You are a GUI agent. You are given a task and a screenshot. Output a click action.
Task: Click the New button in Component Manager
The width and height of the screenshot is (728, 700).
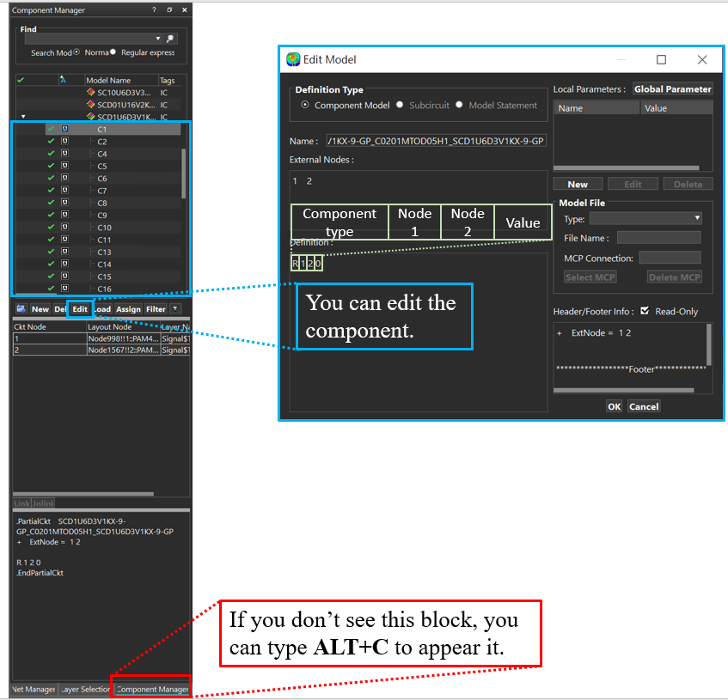[x=40, y=309]
